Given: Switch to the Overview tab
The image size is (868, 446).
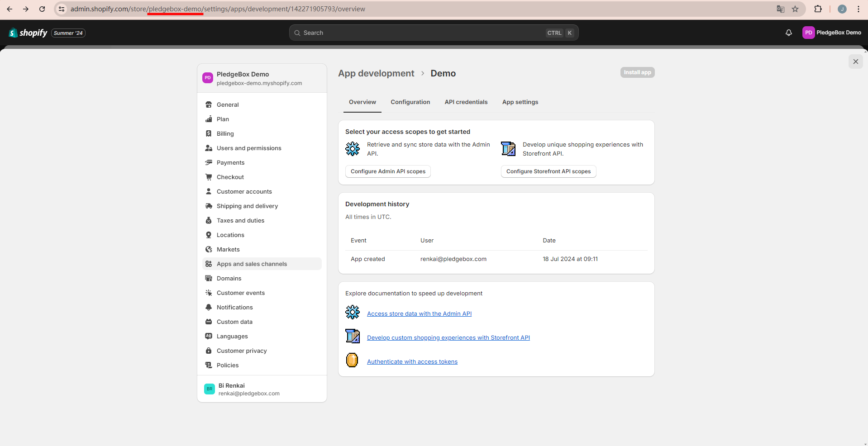Looking at the screenshot, I should coord(362,102).
